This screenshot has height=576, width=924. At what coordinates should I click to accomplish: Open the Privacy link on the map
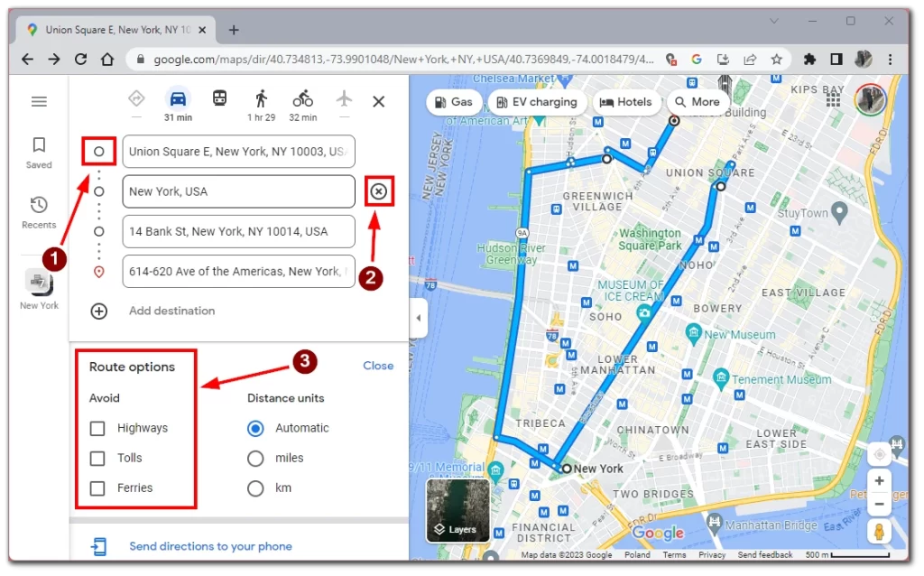coord(712,554)
